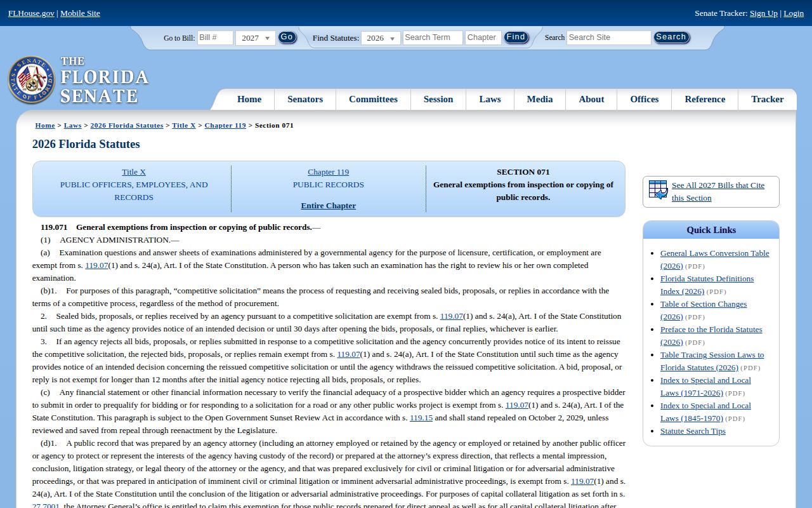
Task: Open the About menu tab
Action: [591, 99]
